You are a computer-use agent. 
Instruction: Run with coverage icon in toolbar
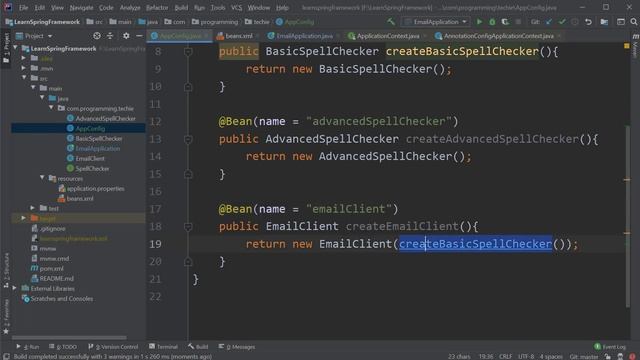coord(505,22)
